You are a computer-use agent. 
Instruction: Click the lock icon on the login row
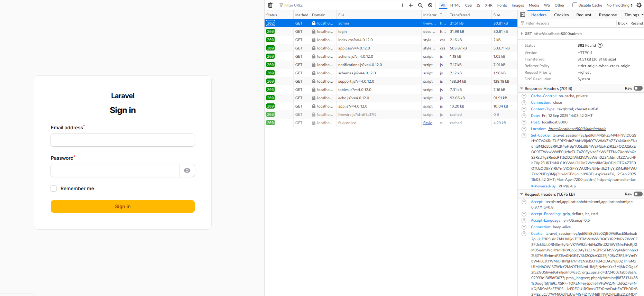point(314,31)
